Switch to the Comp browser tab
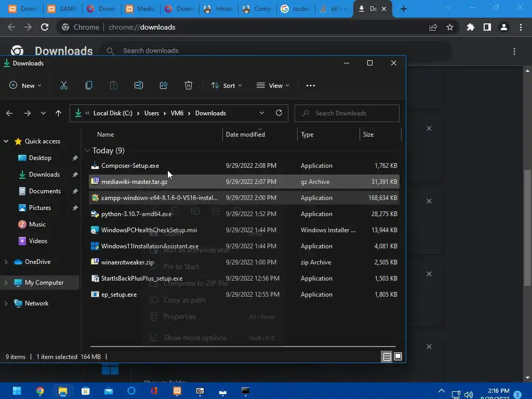The width and height of the screenshot is (532, 399). (x=257, y=9)
